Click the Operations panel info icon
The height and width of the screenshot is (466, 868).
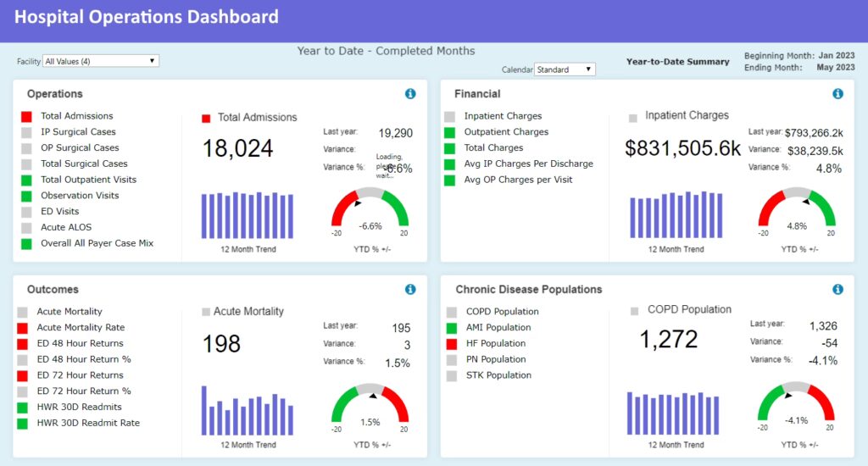click(x=410, y=94)
